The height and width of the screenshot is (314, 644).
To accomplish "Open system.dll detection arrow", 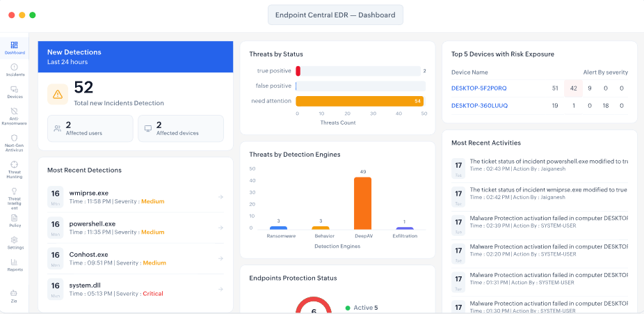I will pos(220,290).
